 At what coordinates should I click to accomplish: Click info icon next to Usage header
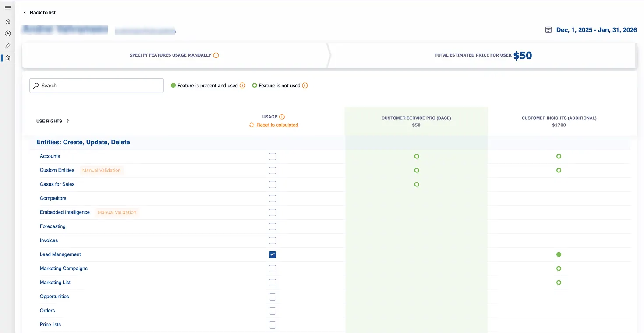pyautogui.click(x=282, y=117)
